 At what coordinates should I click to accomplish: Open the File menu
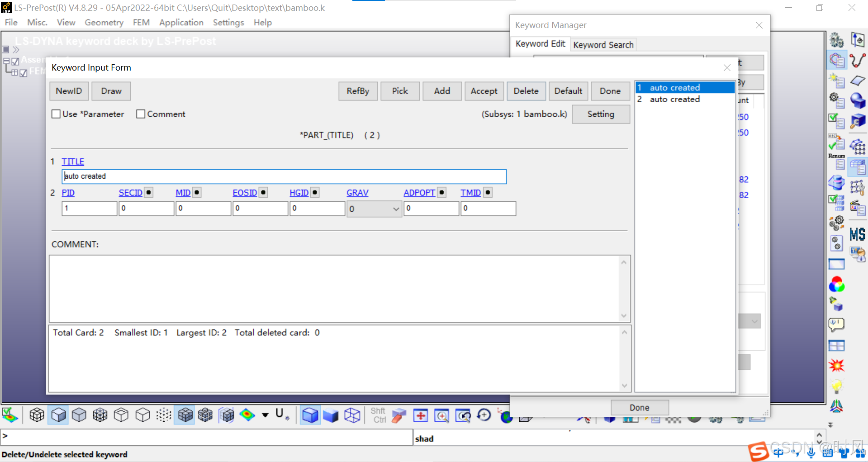tap(11, 22)
